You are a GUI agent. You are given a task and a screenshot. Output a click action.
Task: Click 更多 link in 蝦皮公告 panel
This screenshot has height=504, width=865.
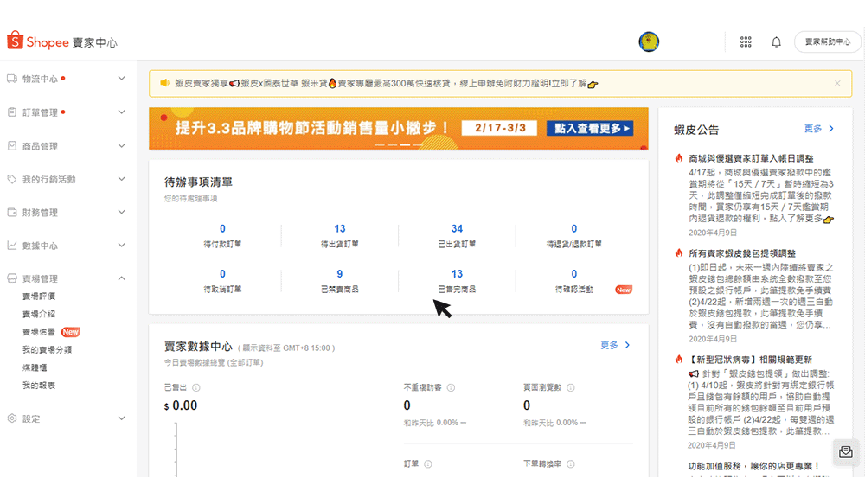pos(818,129)
